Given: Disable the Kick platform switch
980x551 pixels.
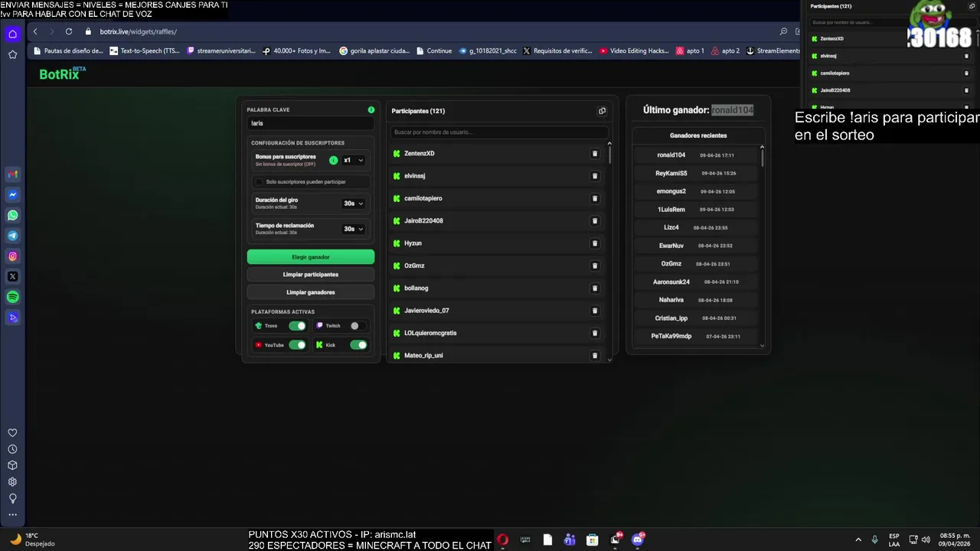Looking at the screenshot, I should (358, 345).
